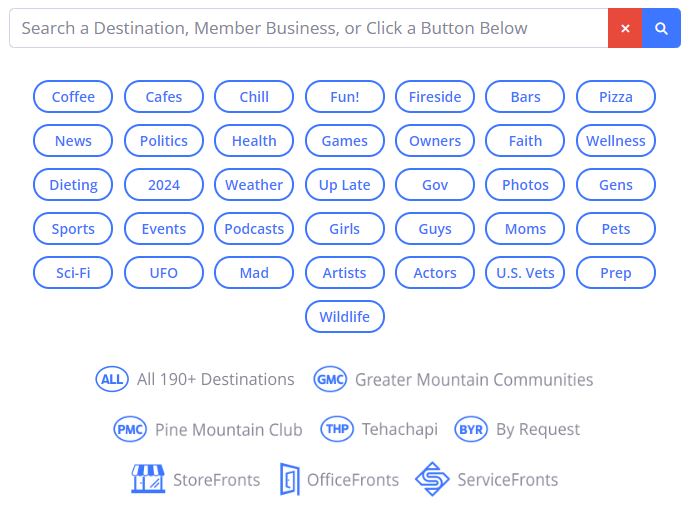Pick the Weather category button
691x512 pixels.
tap(254, 185)
